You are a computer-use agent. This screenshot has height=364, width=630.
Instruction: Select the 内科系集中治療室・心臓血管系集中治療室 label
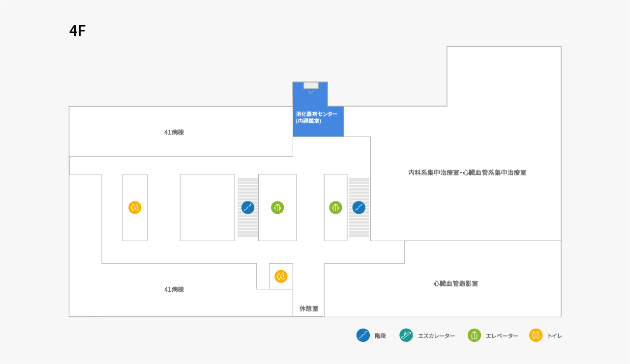click(467, 172)
